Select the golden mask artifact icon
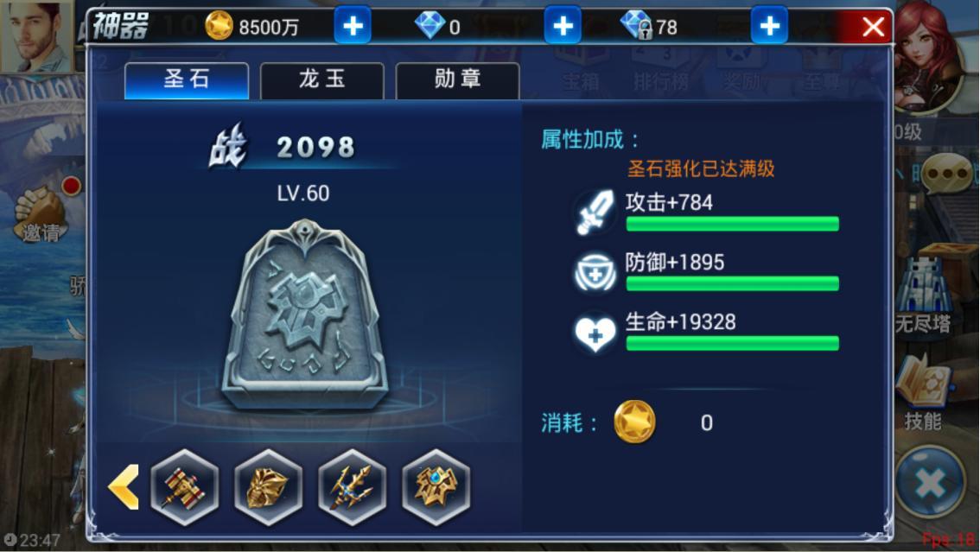The height and width of the screenshot is (552, 980). point(268,487)
